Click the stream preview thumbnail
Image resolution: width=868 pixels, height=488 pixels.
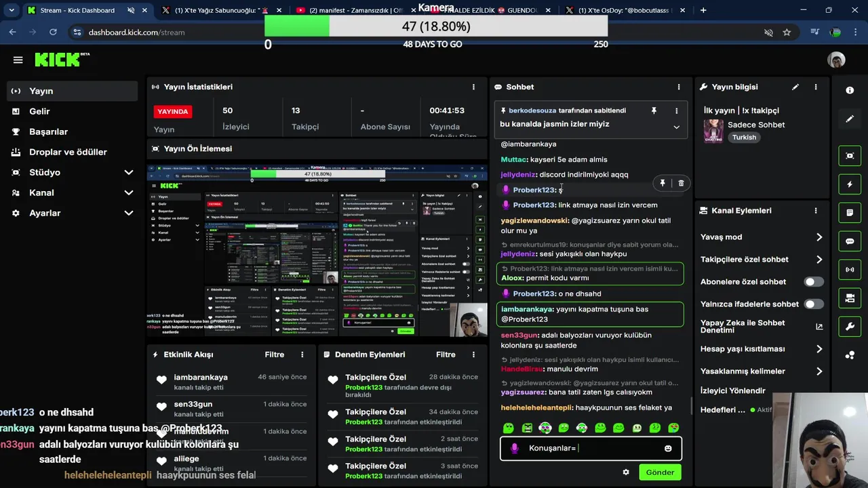317,250
